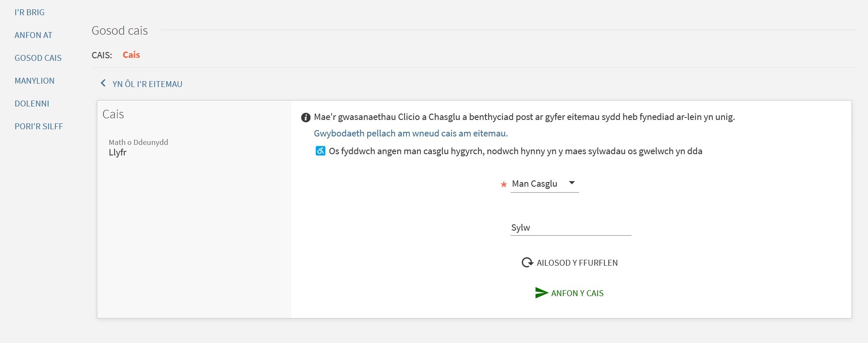868x343 pixels.
Task: Jump to I'R BRIG in sidebar
Action: 30,12
